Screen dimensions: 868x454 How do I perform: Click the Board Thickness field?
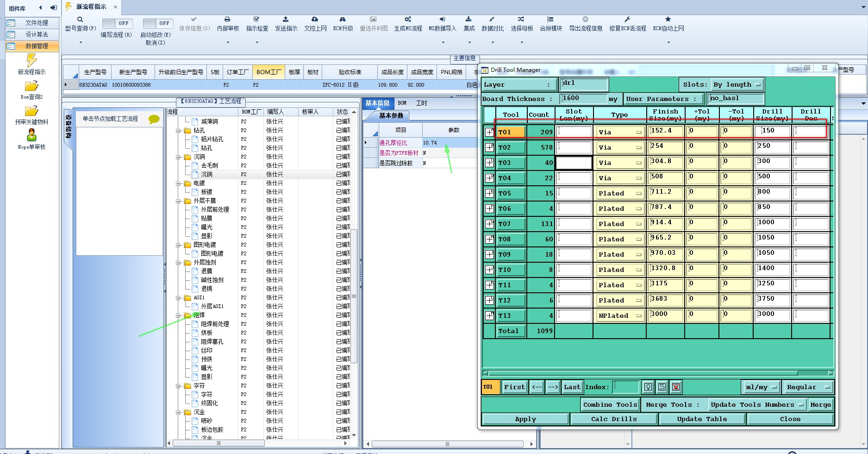click(583, 98)
